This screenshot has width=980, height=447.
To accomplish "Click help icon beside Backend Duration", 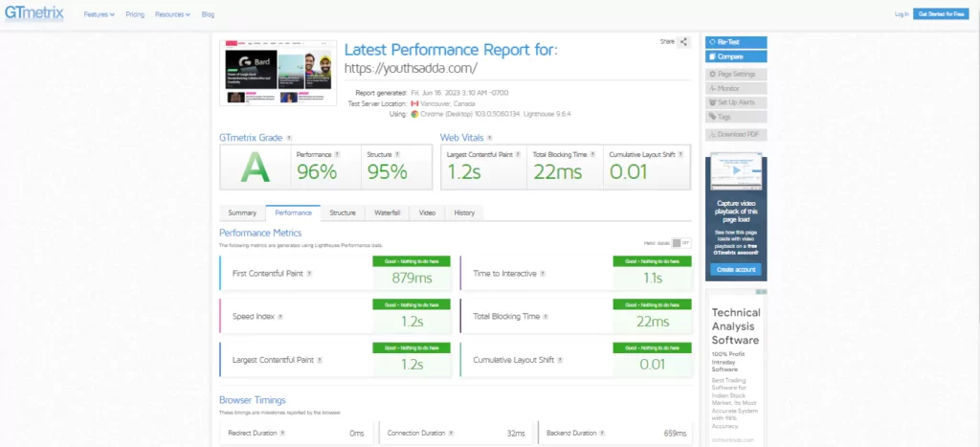I will coord(603,433).
